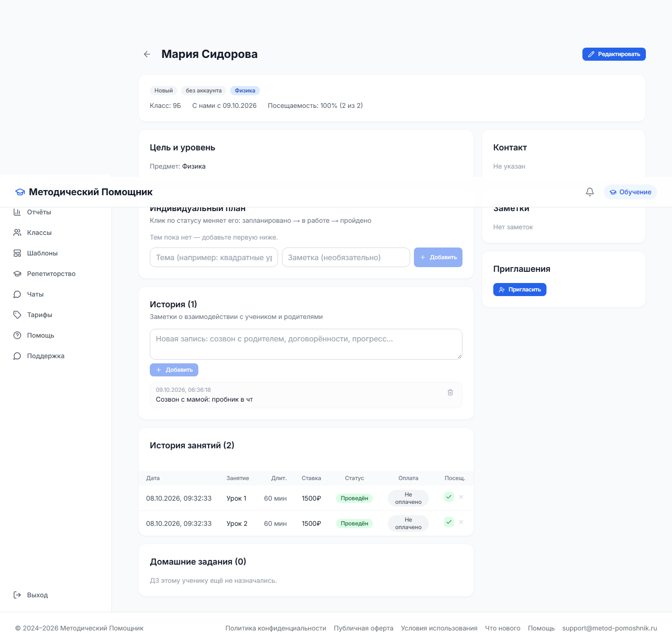Click the Оплата column header
This screenshot has height=644, width=672.
pos(408,478)
